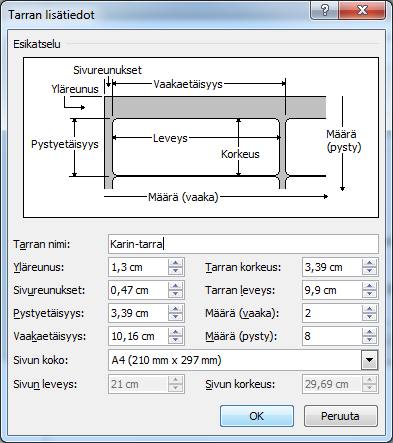Decrease Pystyetäisyys with down arrow

click(x=175, y=317)
